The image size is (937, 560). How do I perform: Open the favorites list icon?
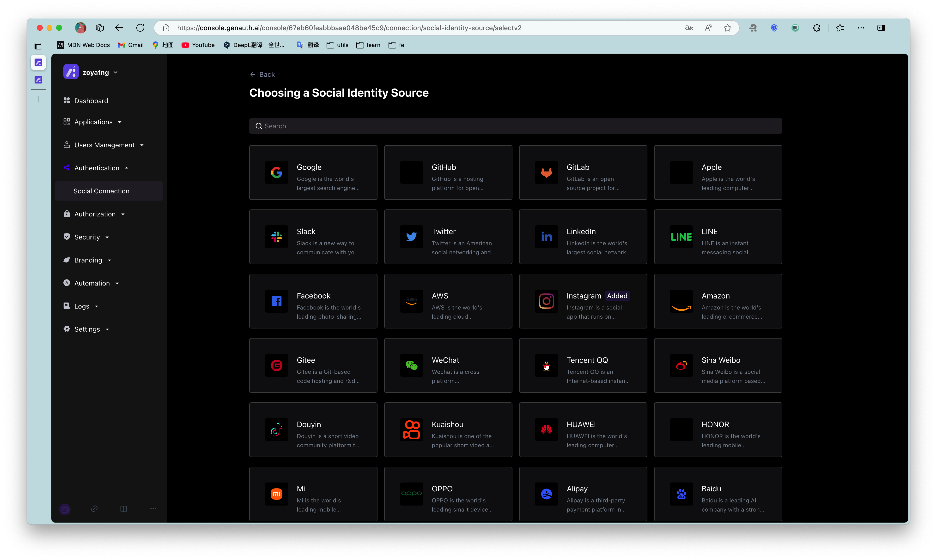pyautogui.click(x=840, y=28)
